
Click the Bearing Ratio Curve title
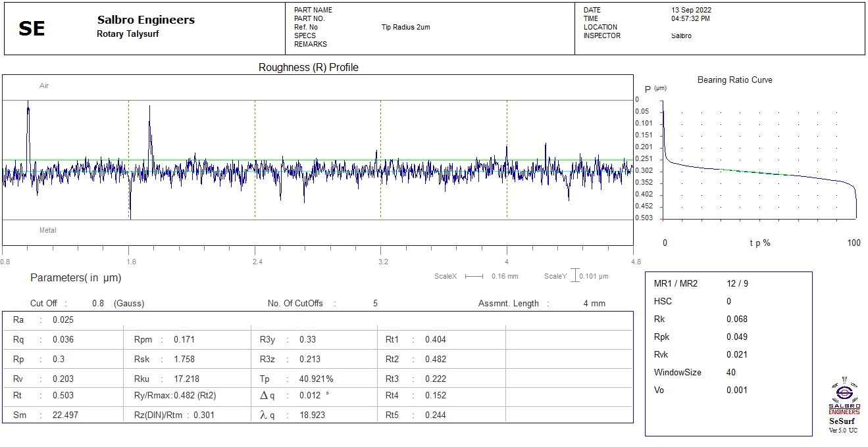click(734, 80)
